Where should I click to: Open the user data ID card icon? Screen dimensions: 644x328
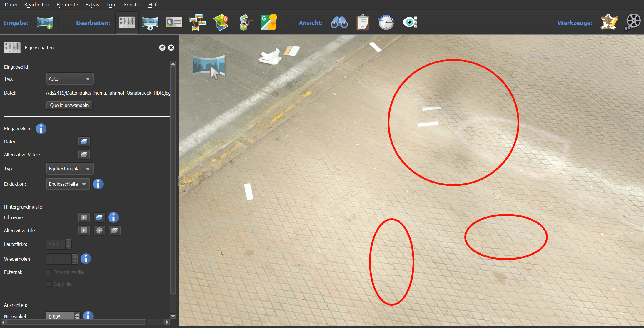pyautogui.click(x=174, y=22)
